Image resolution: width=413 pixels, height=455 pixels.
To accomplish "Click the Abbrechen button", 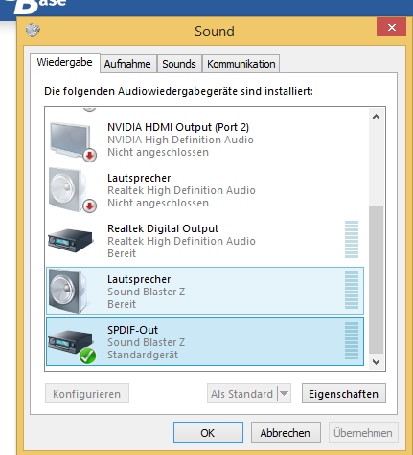I will coord(286,433).
